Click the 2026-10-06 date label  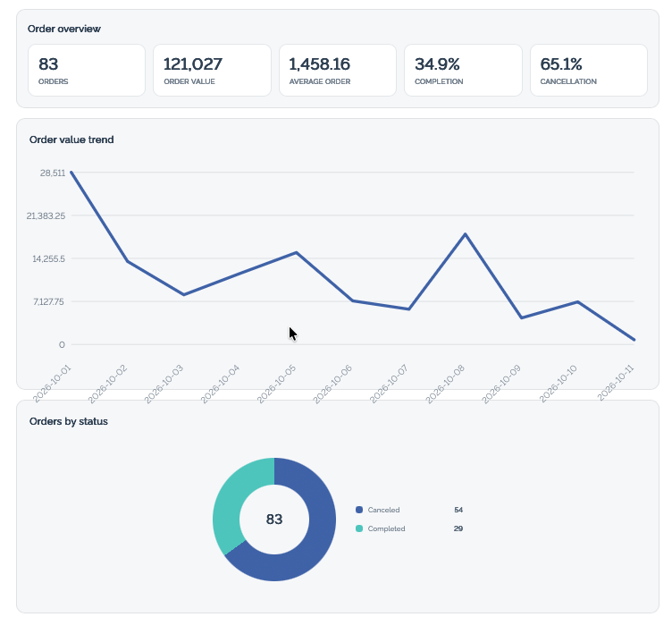click(x=332, y=384)
